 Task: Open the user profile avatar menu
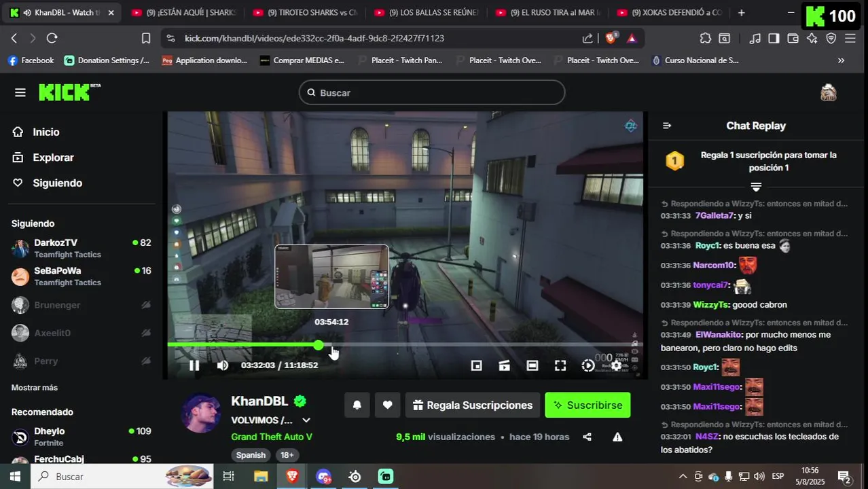pos(828,92)
